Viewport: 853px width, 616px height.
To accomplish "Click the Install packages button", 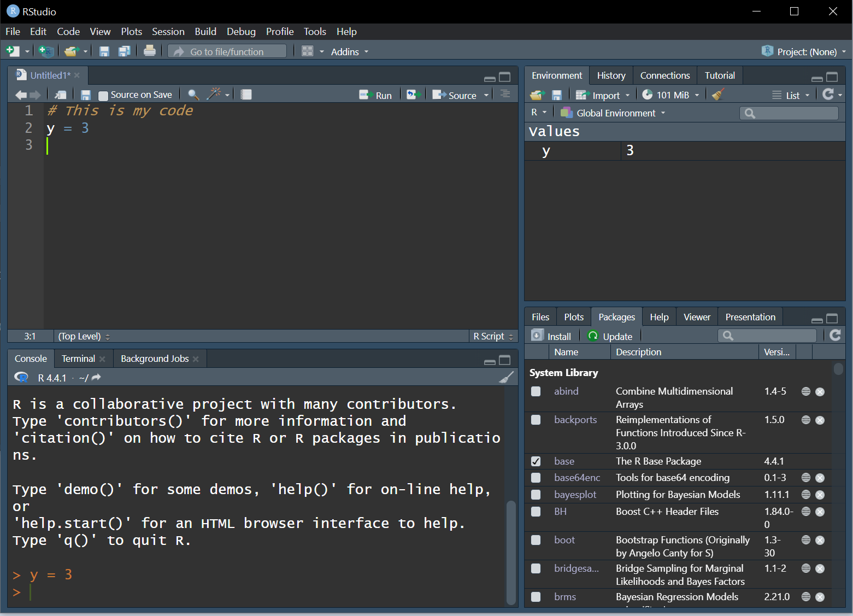I will 552,336.
